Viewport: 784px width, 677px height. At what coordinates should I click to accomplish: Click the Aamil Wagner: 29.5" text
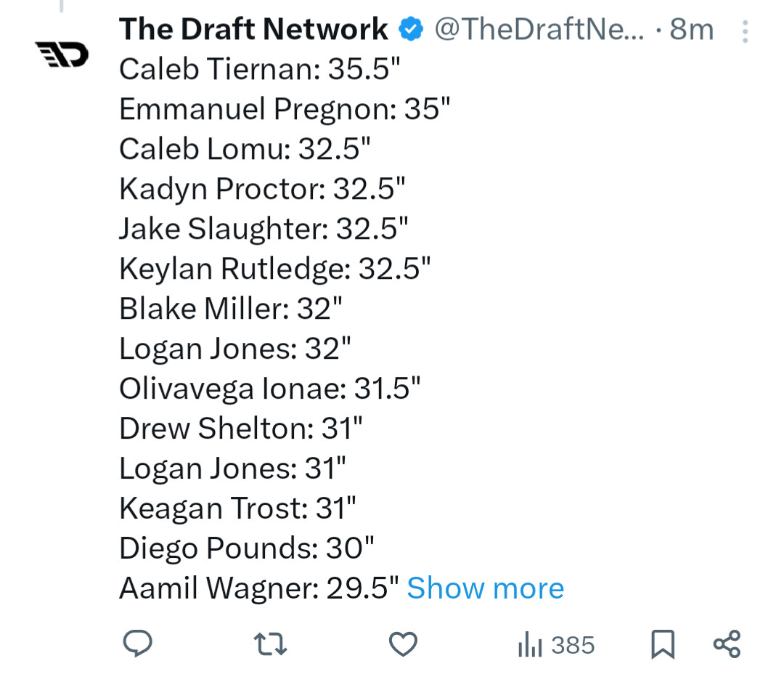(x=259, y=588)
